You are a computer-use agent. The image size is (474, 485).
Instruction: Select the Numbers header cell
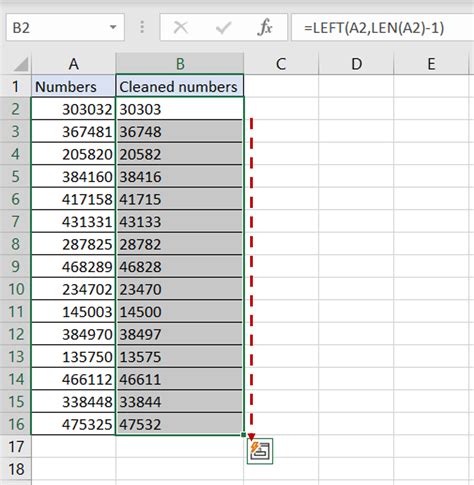pos(73,86)
